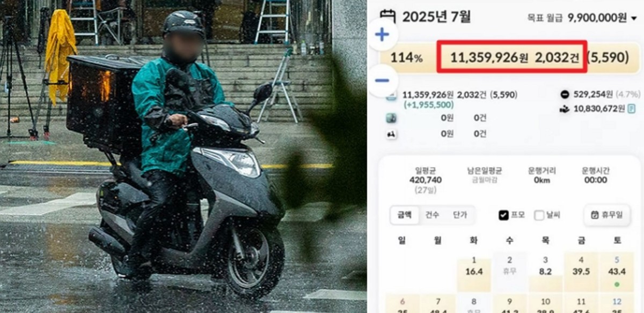This screenshot has height=313, width=644.
Task: Click the dropdown arrow next to 9,900,000원
Action: pyautogui.click(x=634, y=18)
